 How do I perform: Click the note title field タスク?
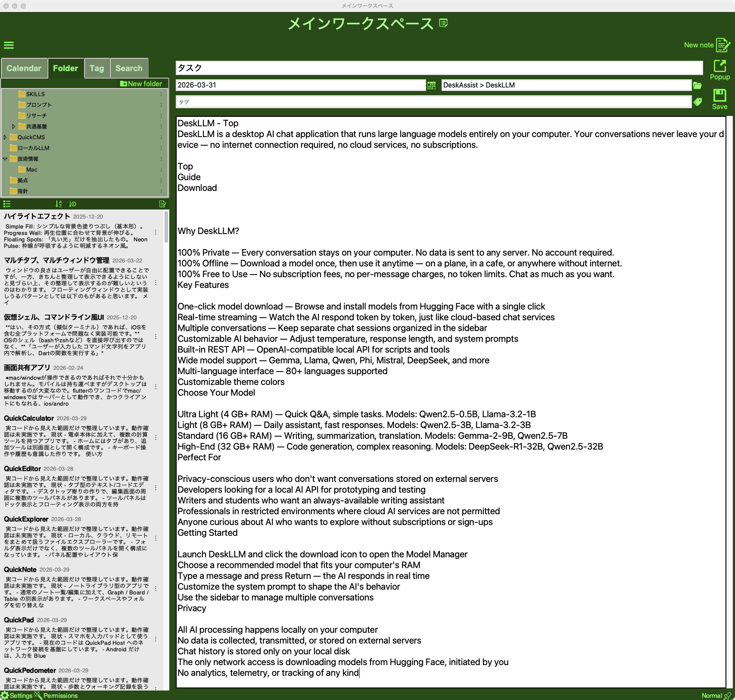point(439,68)
